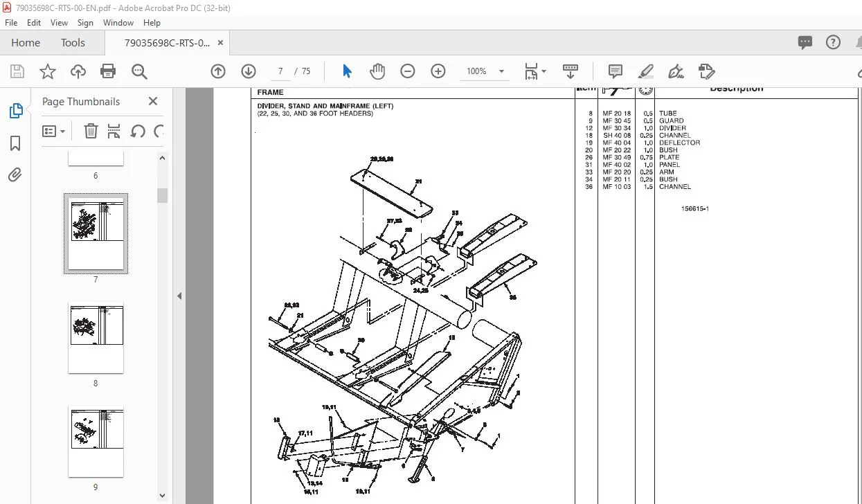Go to previous page arrow
The image size is (862, 504).
[x=218, y=71]
